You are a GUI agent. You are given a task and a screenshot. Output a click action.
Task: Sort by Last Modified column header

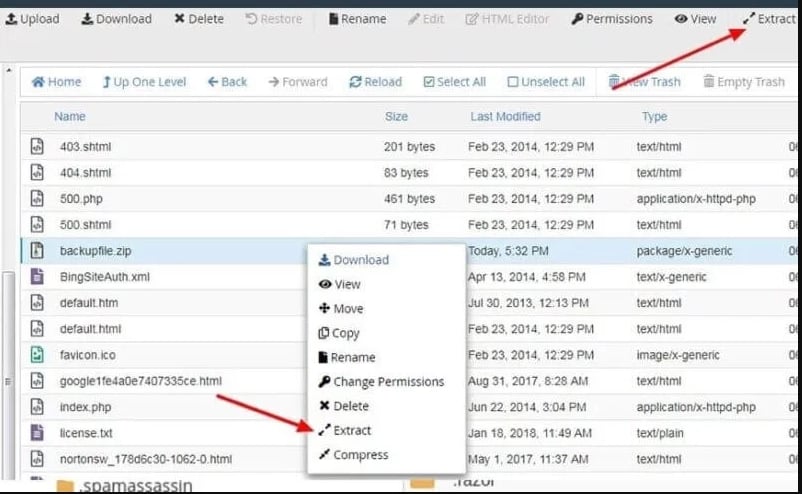505,117
